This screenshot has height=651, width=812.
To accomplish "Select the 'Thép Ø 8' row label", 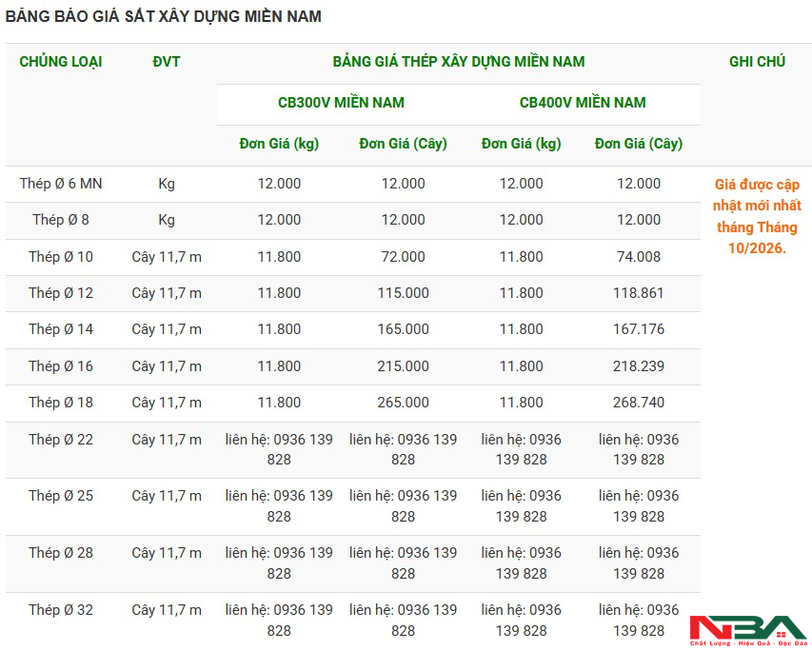I will (61, 220).
